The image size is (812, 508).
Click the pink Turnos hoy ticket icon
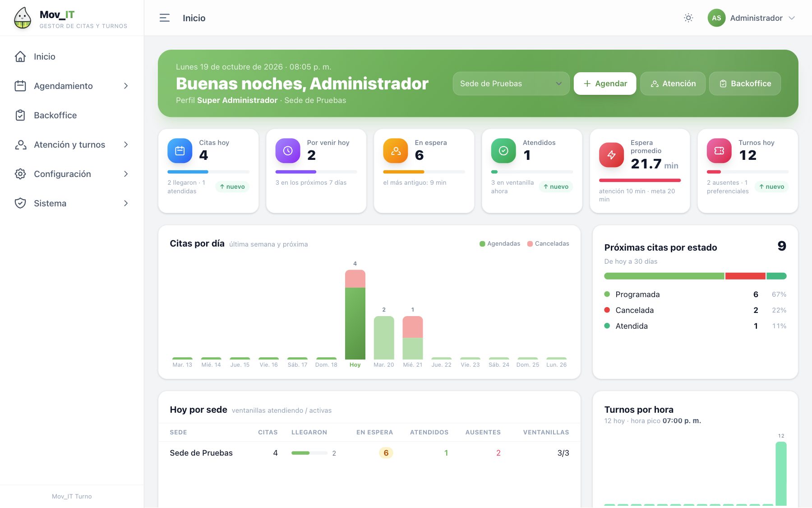point(719,151)
